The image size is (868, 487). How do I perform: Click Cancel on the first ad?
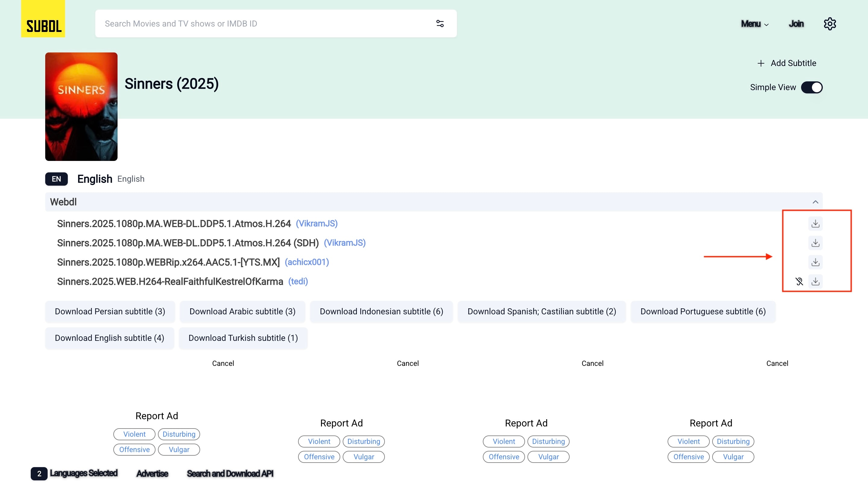point(223,363)
